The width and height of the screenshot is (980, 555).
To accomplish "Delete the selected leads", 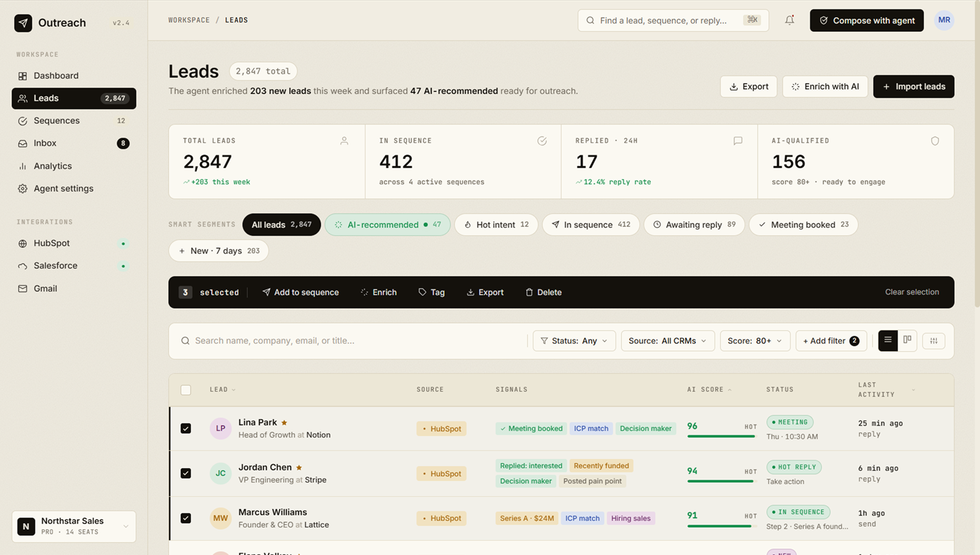I will point(544,293).
